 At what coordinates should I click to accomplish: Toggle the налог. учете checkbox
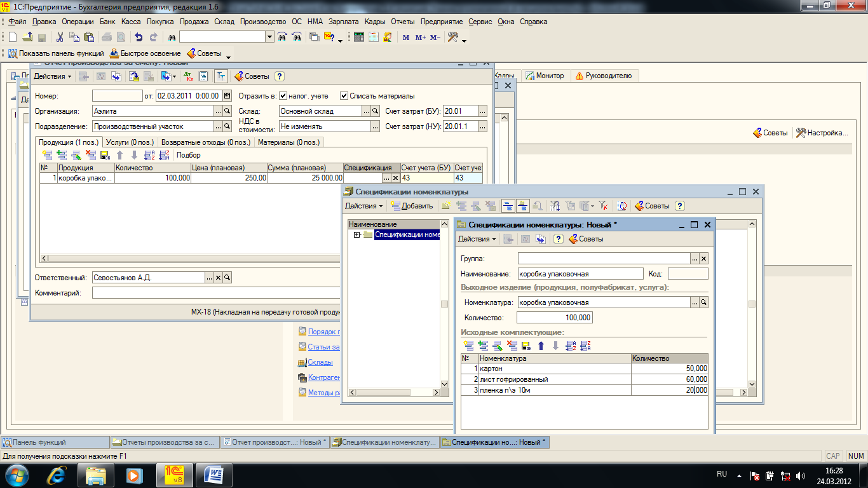coord(283,96)
